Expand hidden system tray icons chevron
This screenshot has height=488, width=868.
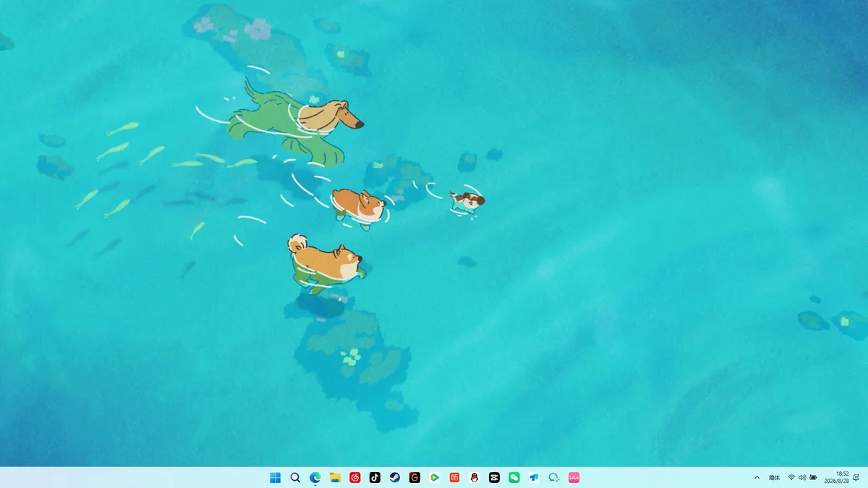tap(757, 477)
